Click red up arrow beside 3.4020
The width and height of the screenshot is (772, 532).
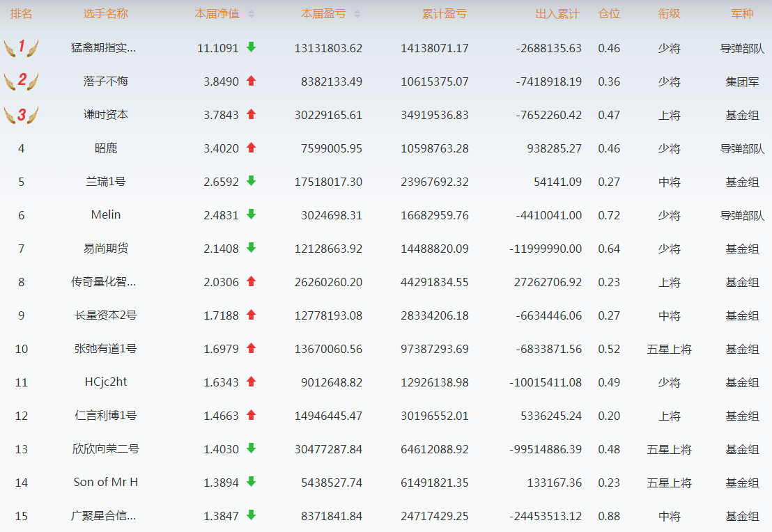251,148
